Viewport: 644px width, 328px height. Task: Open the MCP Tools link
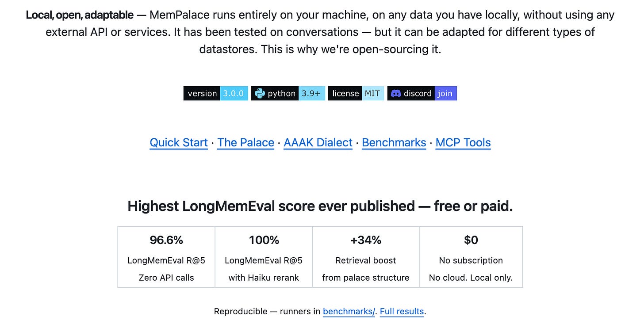point(463,143)
